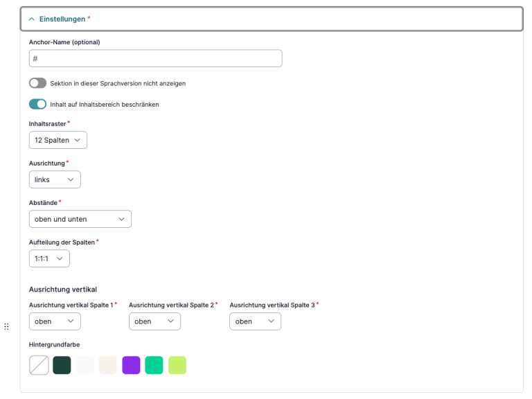532x399 pixels.
Task: Select the beige background color swatch
Action: pyautogui.click(x=108, y=365)
